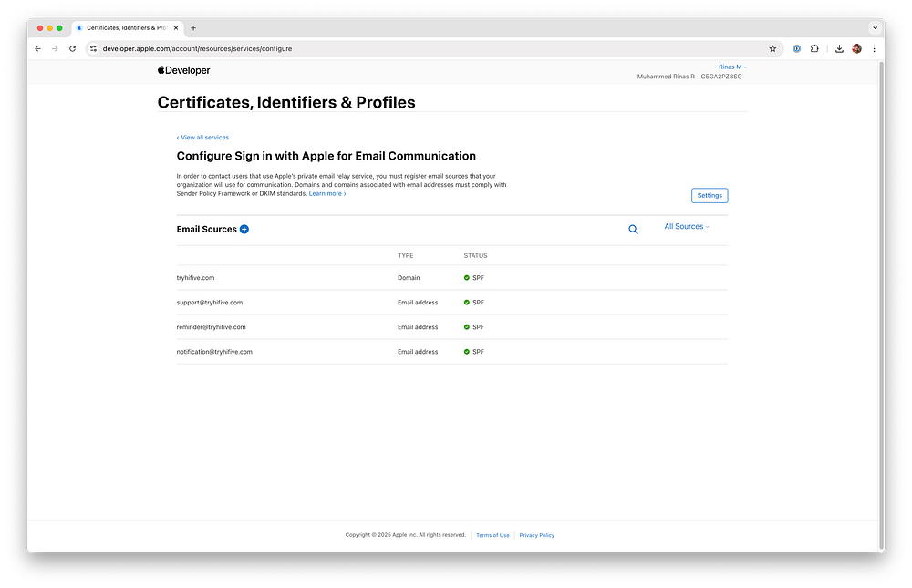Click the Settings button
912x588 pixels.
(x=709, y=195)
